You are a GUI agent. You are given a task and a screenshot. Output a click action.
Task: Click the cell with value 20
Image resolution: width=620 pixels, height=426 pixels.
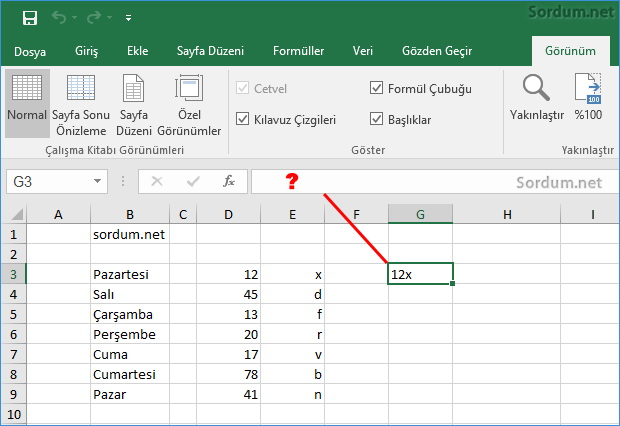click(x=229, y=334)
